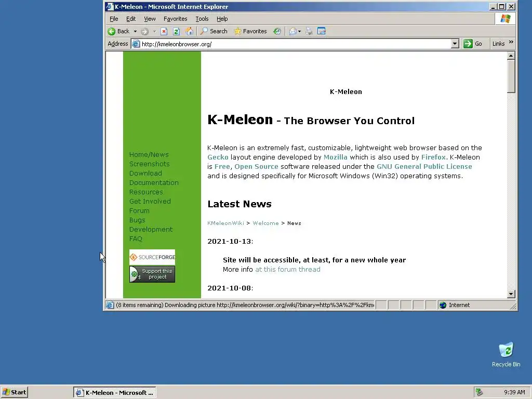Viewport: 532px width, 399px height.
Task: Click the Internet zone status icon
Action: [x=443, y=305]
